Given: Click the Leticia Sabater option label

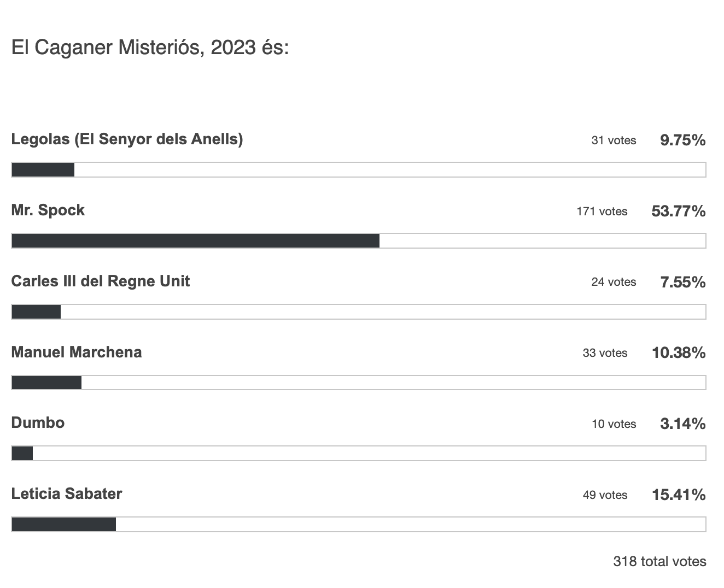Looking at the screenshot, I should [67, 494].
